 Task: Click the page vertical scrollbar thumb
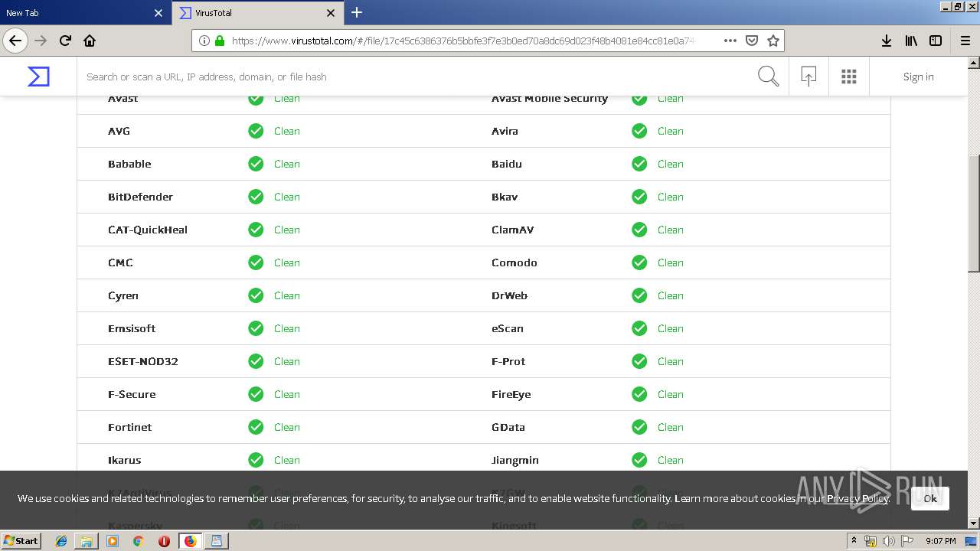click(x=973, y=213)
